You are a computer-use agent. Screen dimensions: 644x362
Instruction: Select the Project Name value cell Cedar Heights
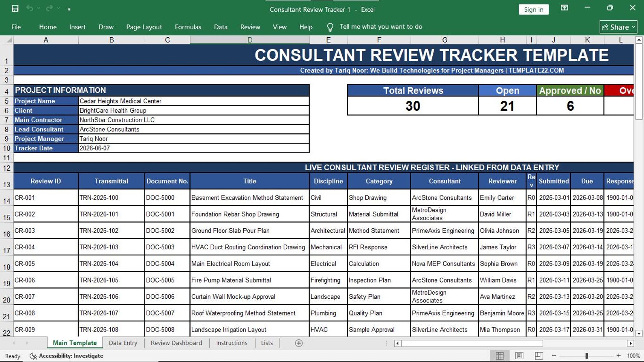pos(194,101)
